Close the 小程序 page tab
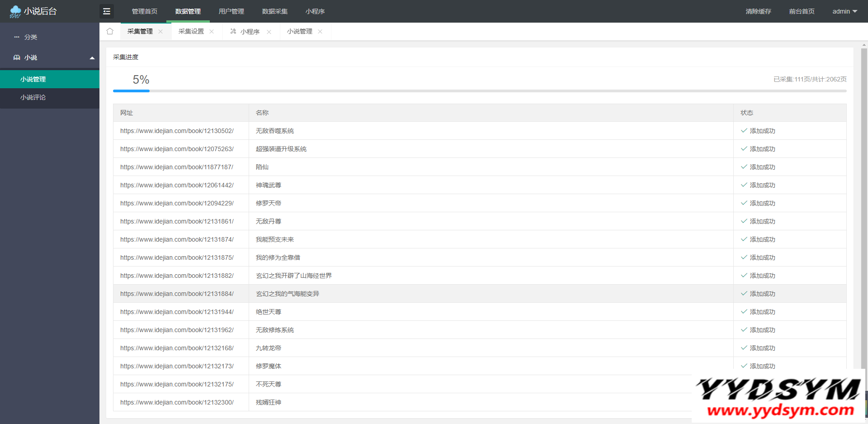The height and width of the screenshot is (424, 868). (269, 32)
